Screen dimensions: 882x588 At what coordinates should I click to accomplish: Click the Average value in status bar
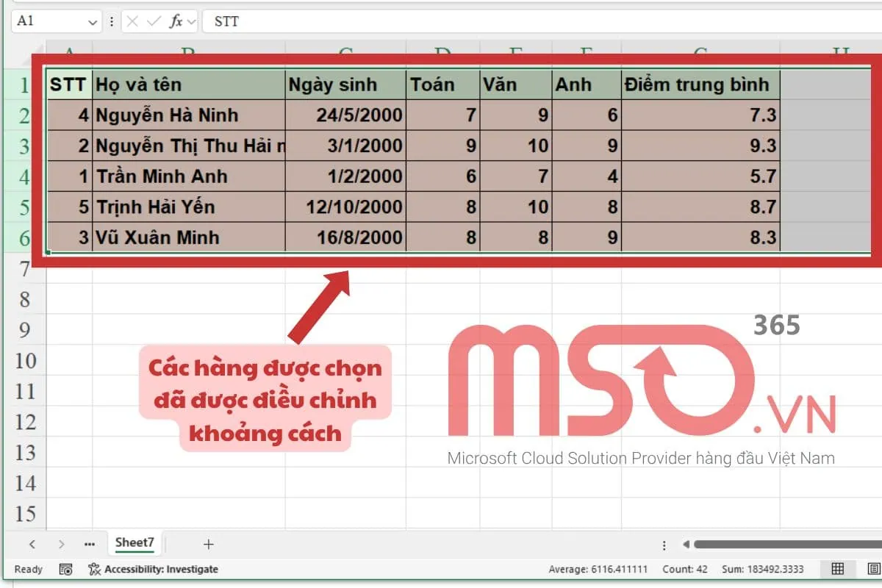(x=598, y=569)
